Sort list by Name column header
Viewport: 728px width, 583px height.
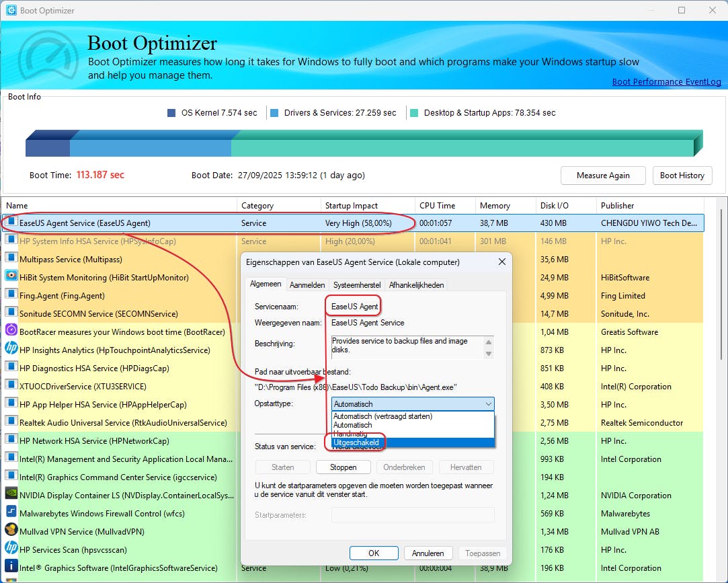coord(121,205)
